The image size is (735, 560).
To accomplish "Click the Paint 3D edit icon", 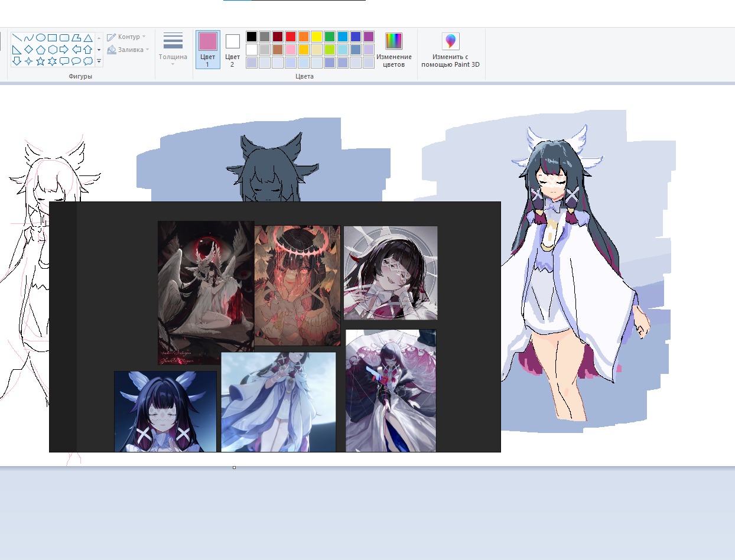I will point(450,41).
